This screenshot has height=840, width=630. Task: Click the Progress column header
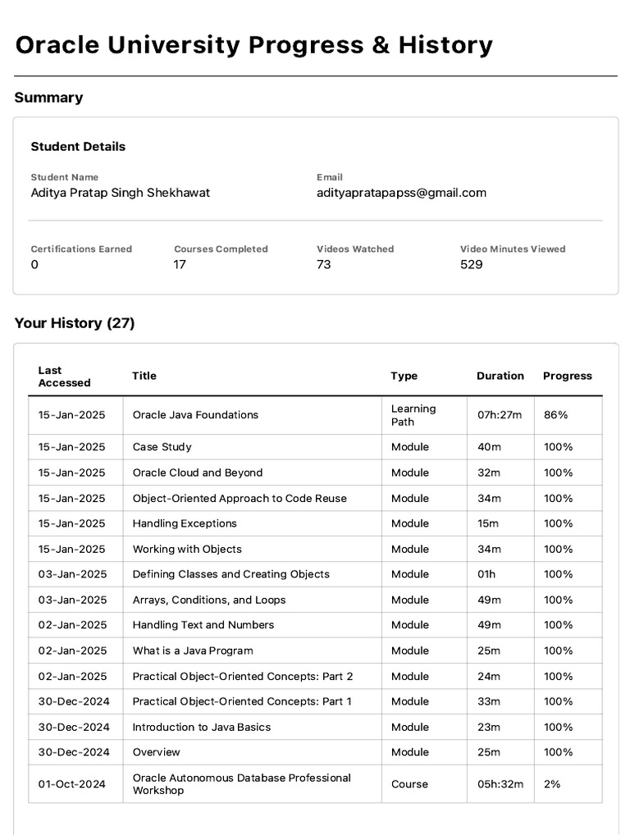(567, 376)
